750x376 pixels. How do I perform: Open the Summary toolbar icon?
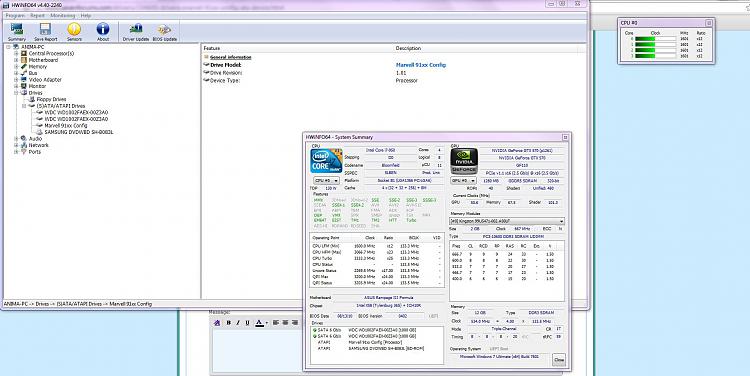tap(17, 32)
